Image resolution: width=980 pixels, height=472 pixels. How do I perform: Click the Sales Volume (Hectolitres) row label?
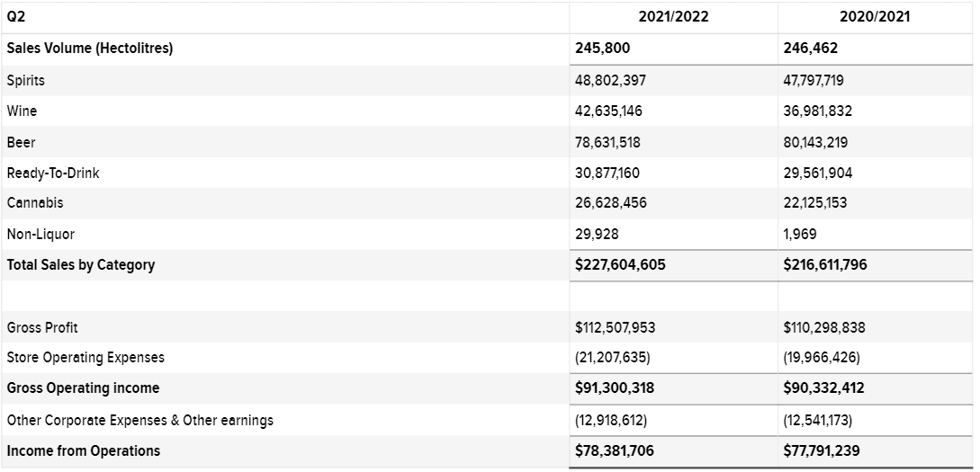tap(89, 48)
